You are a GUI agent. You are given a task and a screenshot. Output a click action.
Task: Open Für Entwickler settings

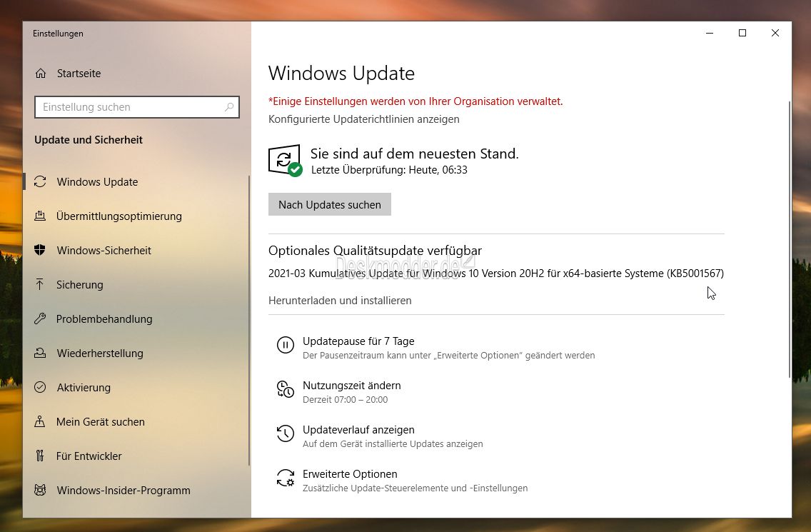coord(136,456)
